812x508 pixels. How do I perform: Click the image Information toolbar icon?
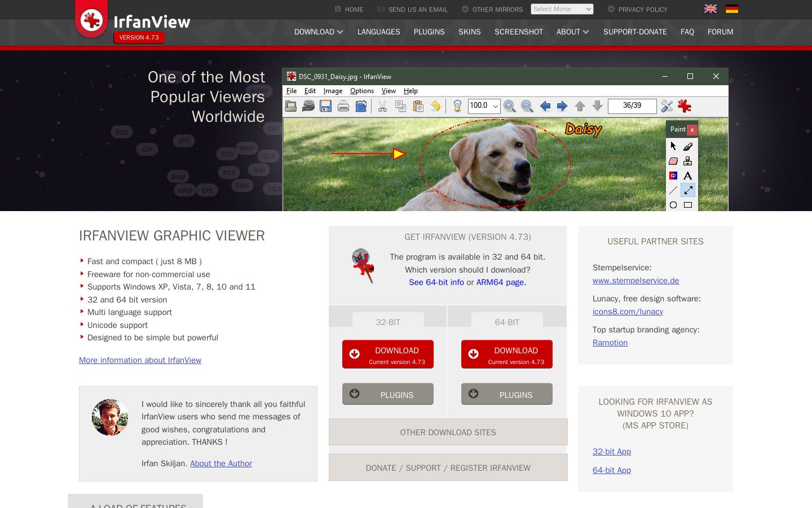[457, 106]
